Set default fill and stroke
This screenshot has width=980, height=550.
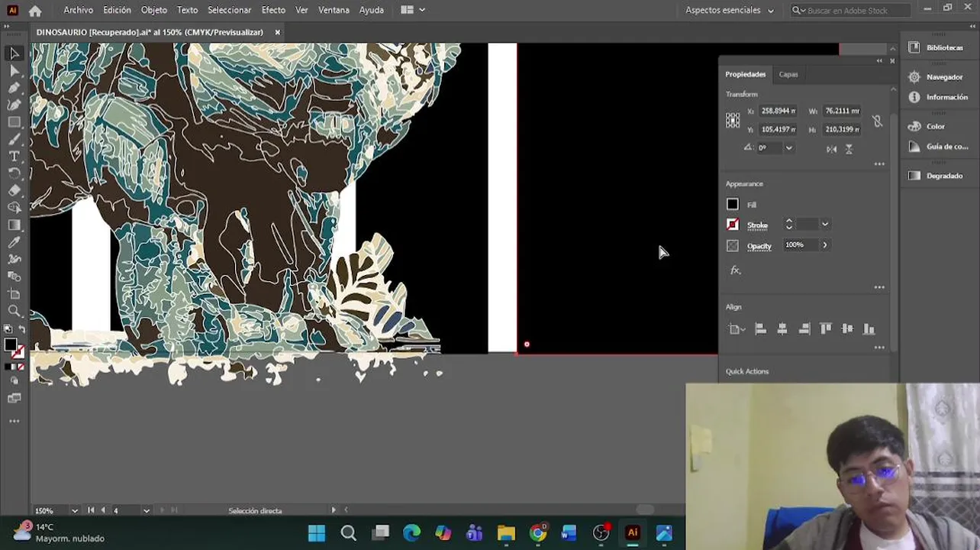tap(8, 329)
